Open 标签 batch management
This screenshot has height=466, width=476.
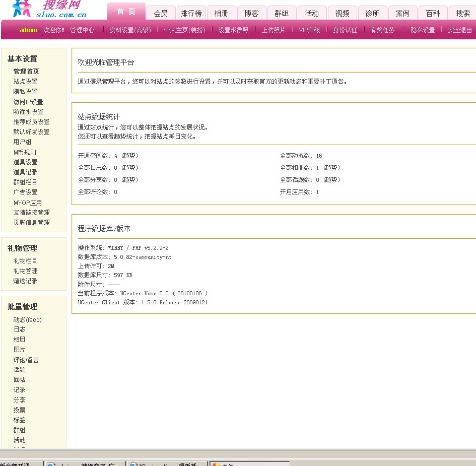[x=20, y=420]
